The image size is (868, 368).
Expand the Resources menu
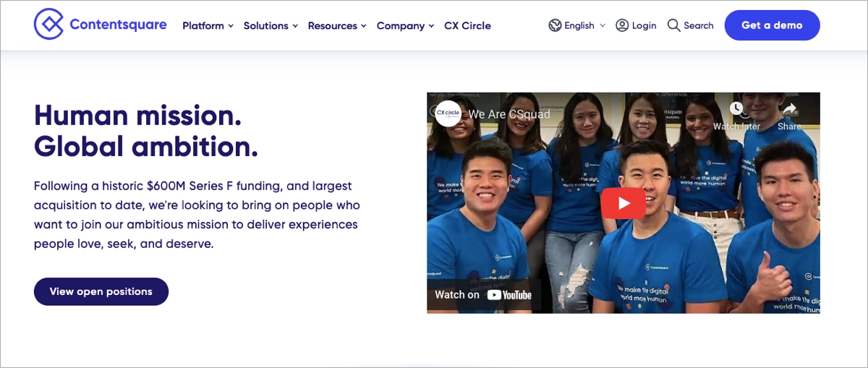[x=337, y=25]
